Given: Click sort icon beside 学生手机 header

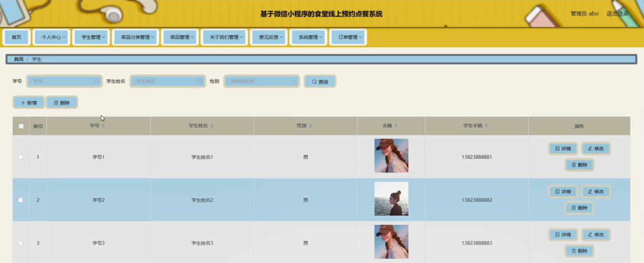Looking at the screenshot, I should point(487,126).
